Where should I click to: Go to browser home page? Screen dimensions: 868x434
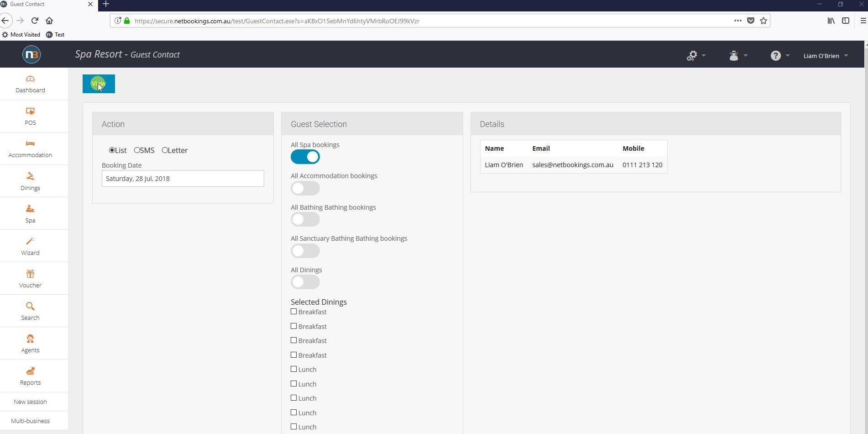pos(49,21)
